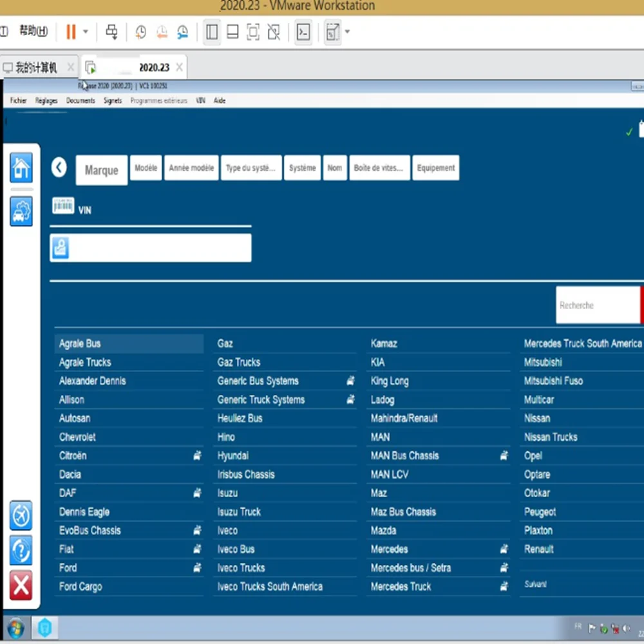Open the Réglages menu

tap(46, 100)
